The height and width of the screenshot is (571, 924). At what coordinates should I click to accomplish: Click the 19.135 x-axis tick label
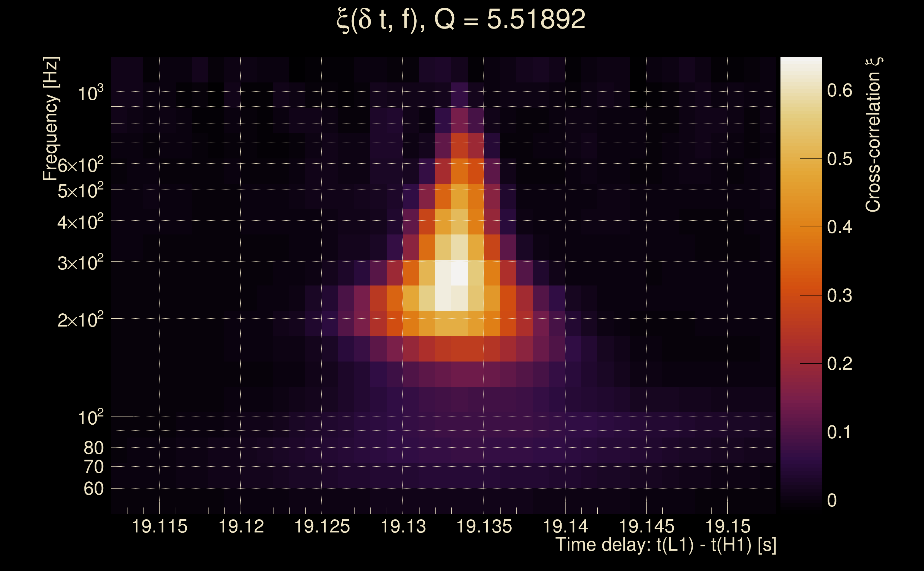coord(484,527)
